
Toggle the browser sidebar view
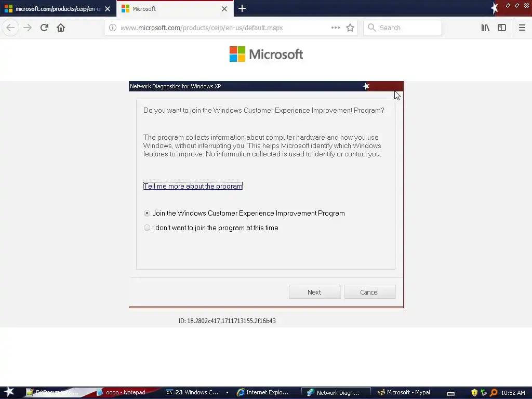coord(502,28)
